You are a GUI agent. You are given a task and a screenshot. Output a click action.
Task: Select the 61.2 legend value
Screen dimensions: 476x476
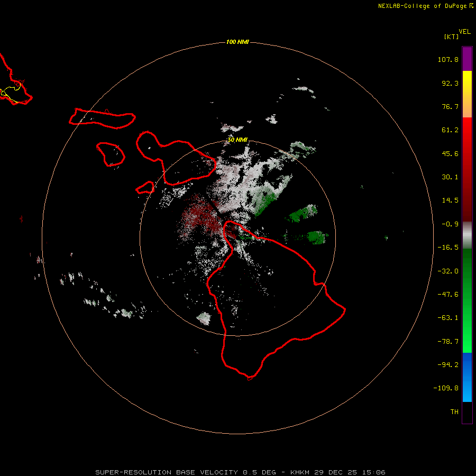coord(450,130)
